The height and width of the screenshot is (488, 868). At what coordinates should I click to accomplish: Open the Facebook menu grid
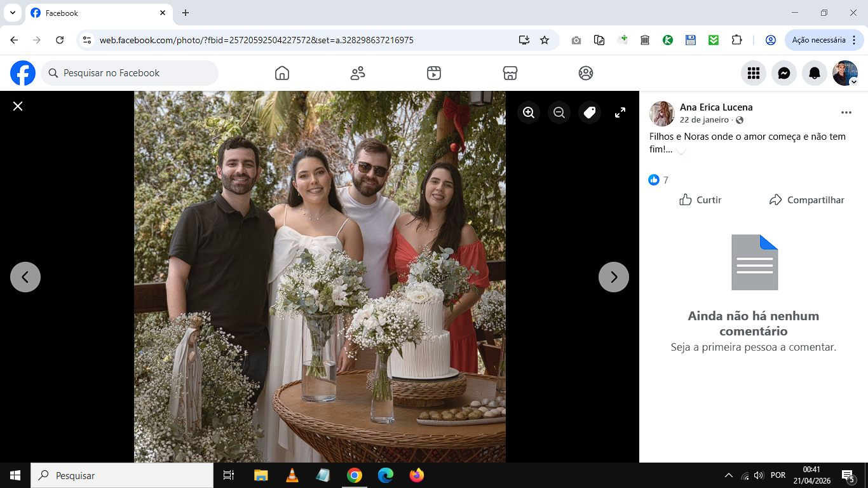coord(754,74)
